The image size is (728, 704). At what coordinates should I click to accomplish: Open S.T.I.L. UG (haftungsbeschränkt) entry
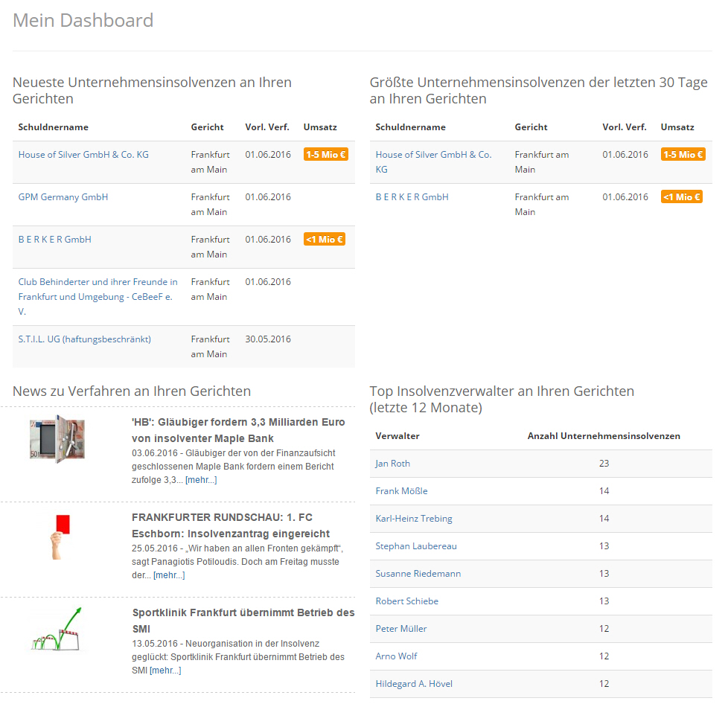(84, 339)
